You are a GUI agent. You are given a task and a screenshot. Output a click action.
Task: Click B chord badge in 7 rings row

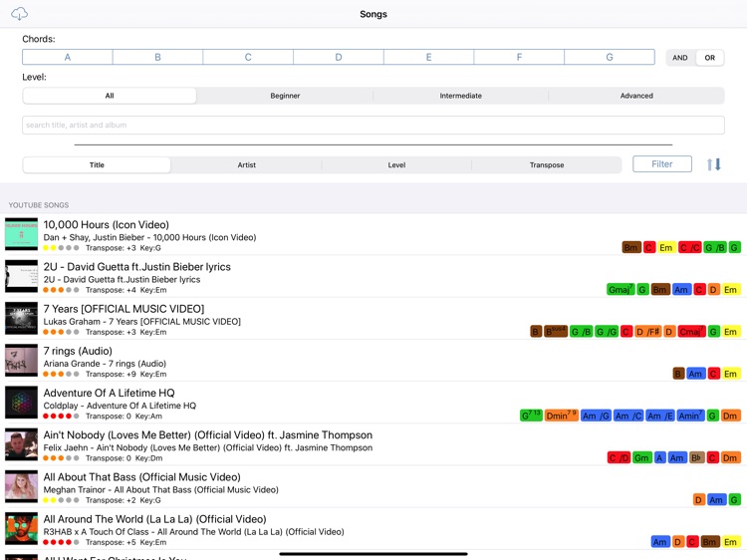pos(678,374)
